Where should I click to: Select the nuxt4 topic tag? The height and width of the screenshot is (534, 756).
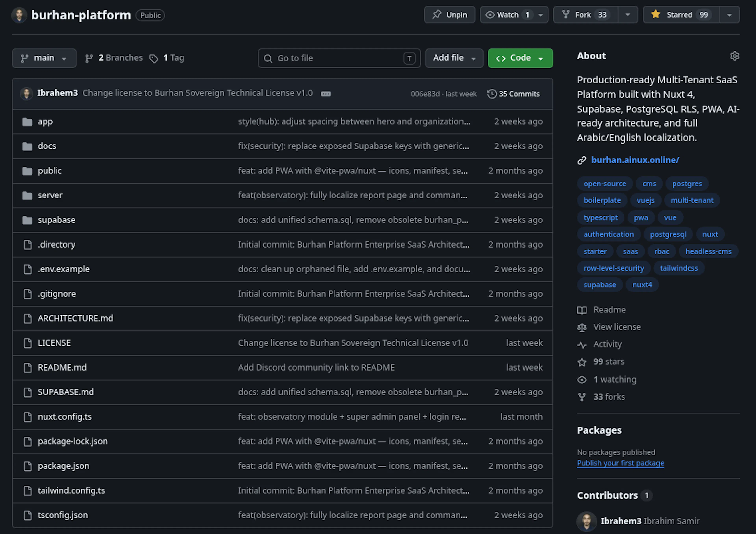[642, 285]
